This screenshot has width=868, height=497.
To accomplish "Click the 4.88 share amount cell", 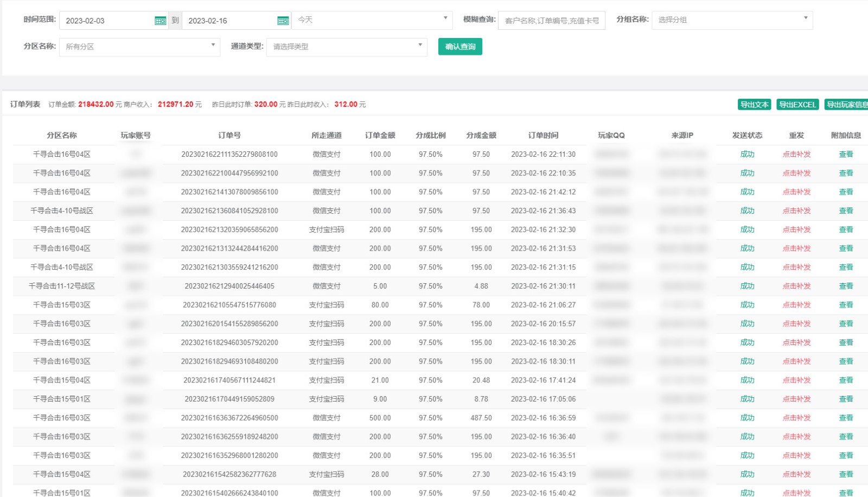I will [481, 286].
